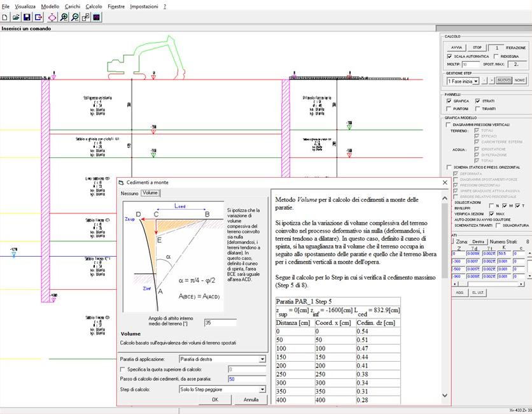This screenshot has width=532, height=414.
Task: Zoom in with the magnifier plus icon
Action: tap(64, 17)
